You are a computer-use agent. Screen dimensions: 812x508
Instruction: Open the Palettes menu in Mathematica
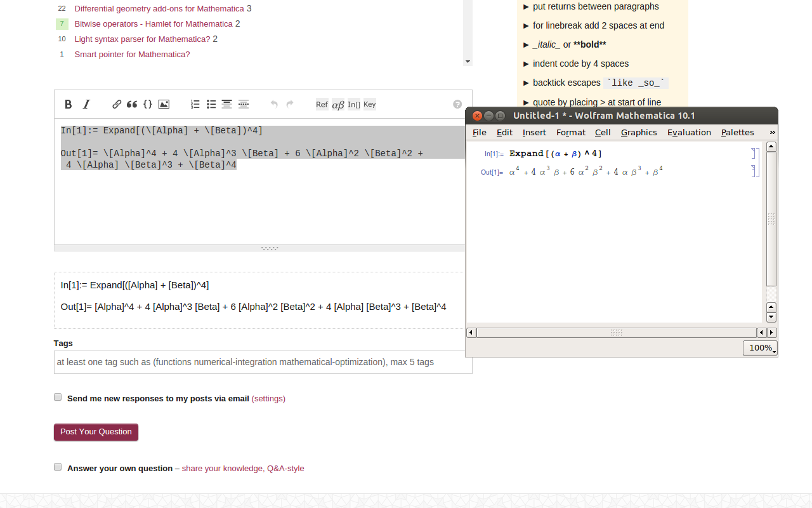[x=738, y=132]
